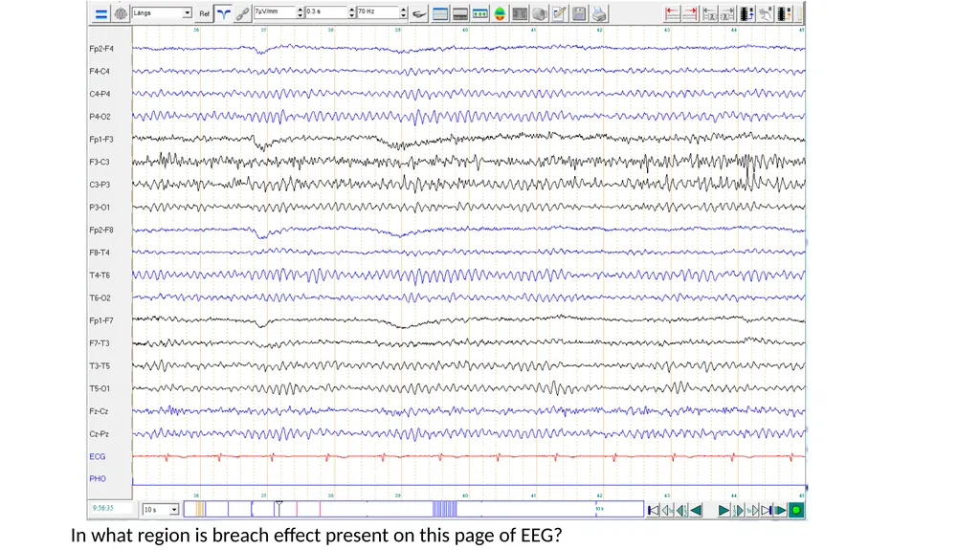Viewport: 980px width, 550px height.
Task: Select the Fp2-F4 channel label
Action: [101, 49]
